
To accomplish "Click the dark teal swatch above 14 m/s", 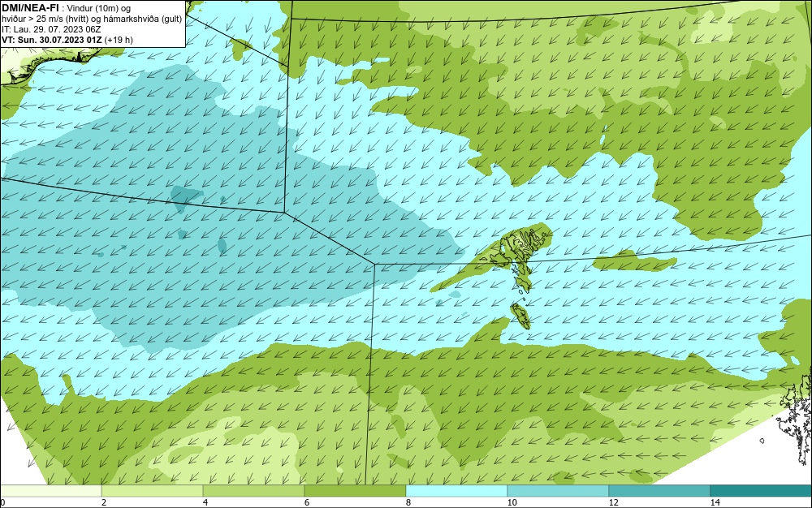I will (x=762, y=491).
